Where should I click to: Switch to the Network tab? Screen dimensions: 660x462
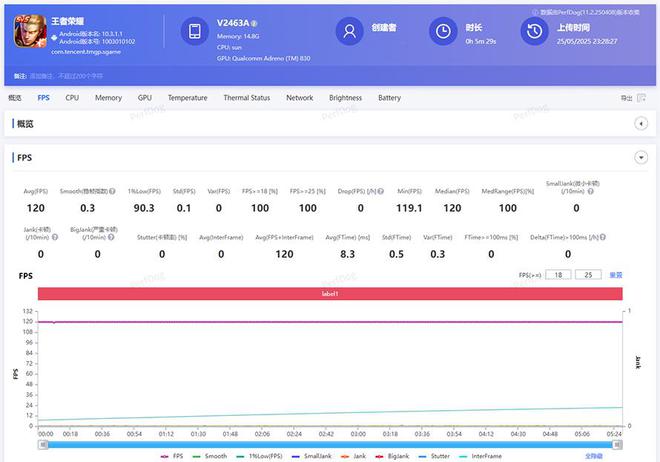pyautogui.click(x=300, y=98)
